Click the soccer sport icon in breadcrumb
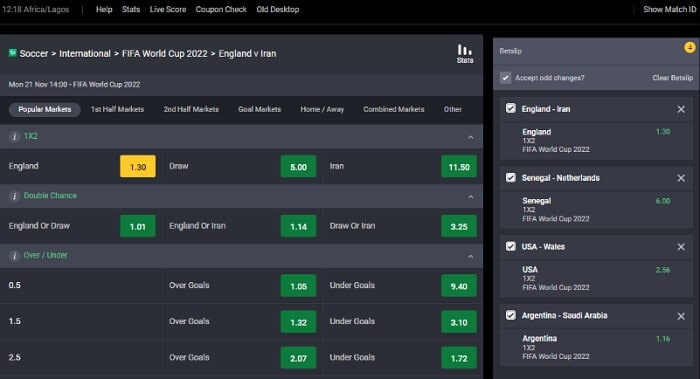Viewport: 700px width, 379px height. point(12,53)
